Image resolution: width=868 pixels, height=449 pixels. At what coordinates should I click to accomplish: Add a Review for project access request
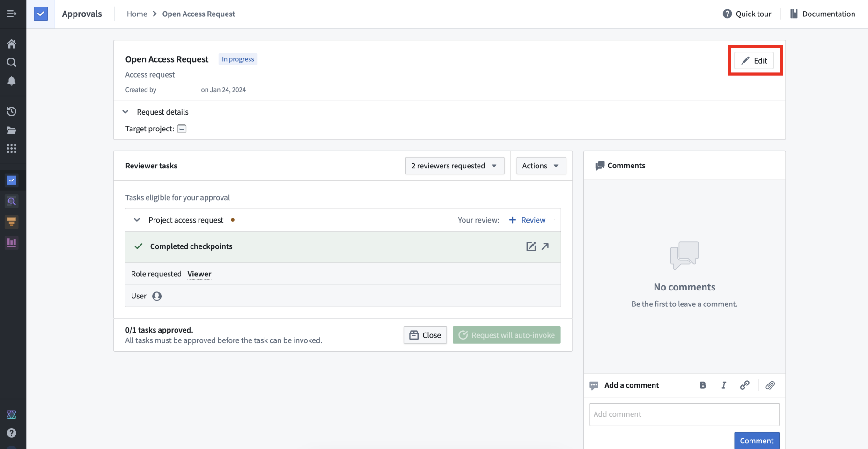pos(527,220)
